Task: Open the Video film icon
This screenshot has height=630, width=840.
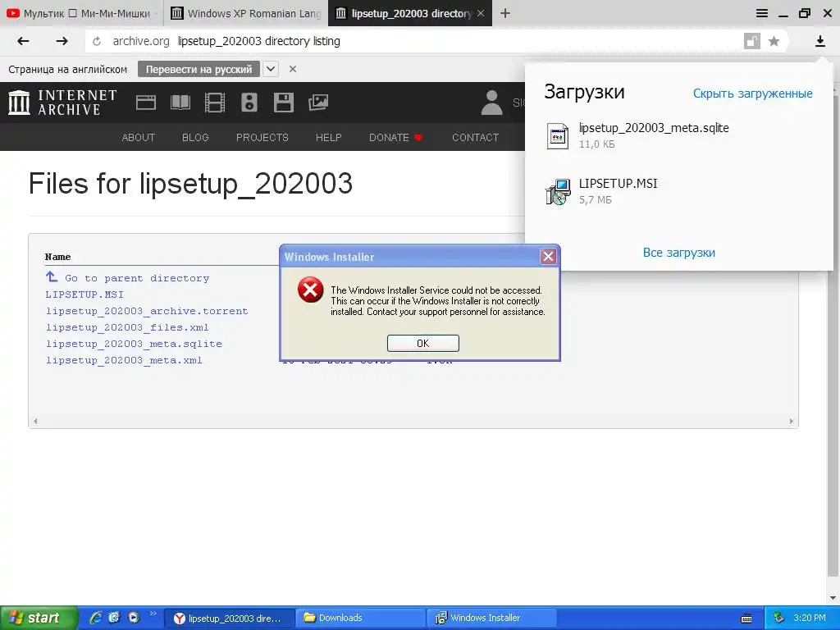Action: pos(215,103)
